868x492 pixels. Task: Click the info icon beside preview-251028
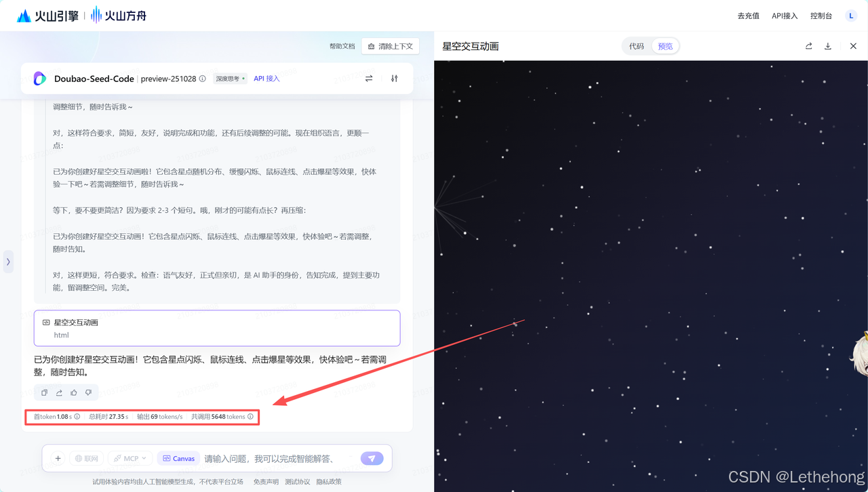[203, 79]
